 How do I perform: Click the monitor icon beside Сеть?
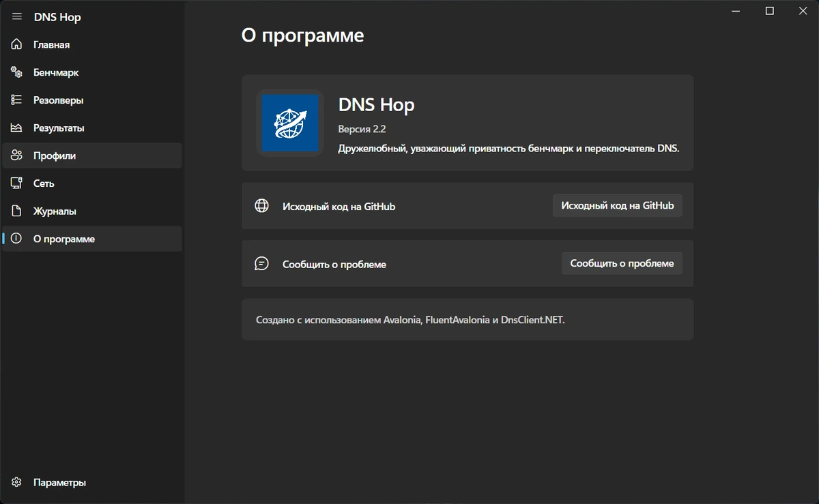17,183
